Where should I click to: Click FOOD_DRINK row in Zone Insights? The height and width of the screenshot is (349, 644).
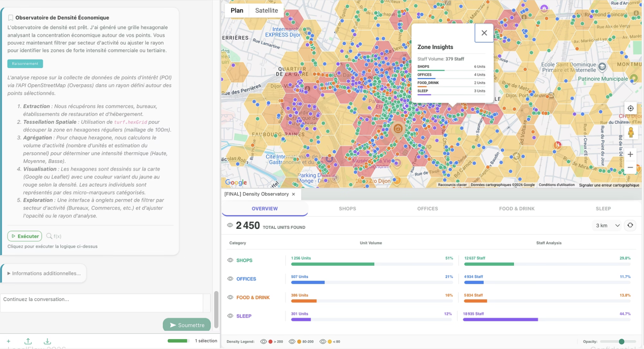pos(451,84)
